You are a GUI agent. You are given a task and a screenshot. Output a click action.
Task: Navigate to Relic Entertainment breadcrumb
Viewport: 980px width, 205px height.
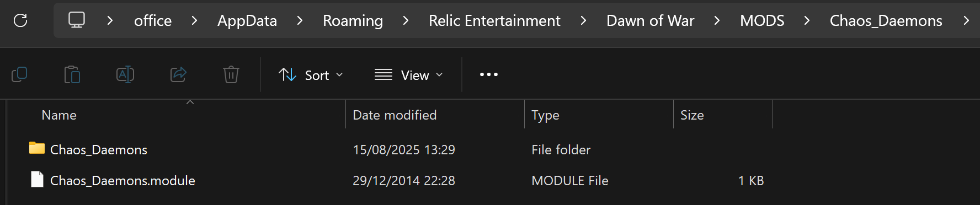494,21
